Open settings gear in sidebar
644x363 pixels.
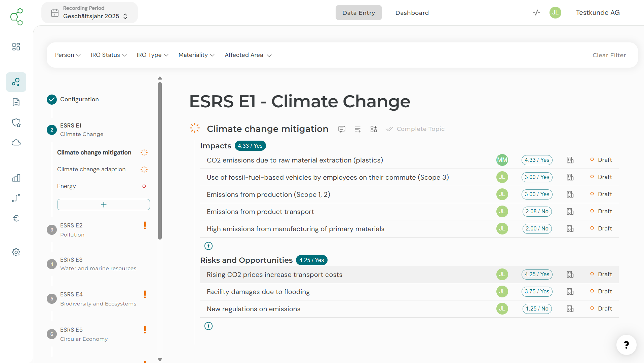[16, 252]
